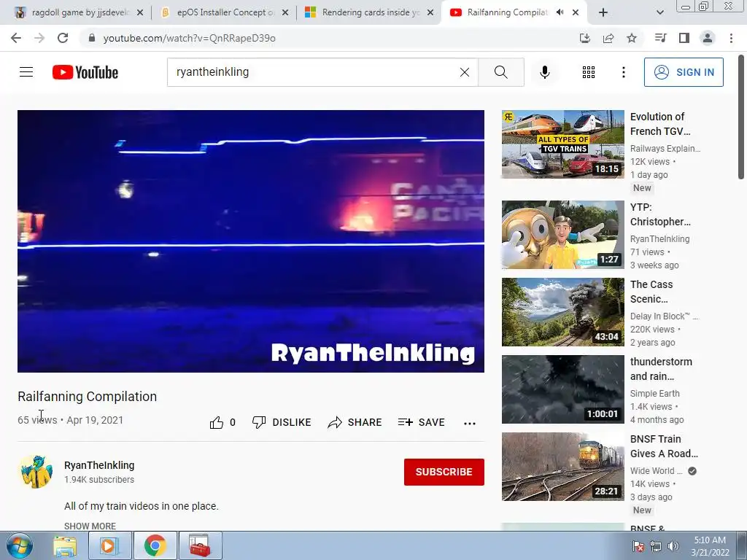Toggle the Chrome side panel icon
This screenshot has width=747, height=560.
pos(684,38)
